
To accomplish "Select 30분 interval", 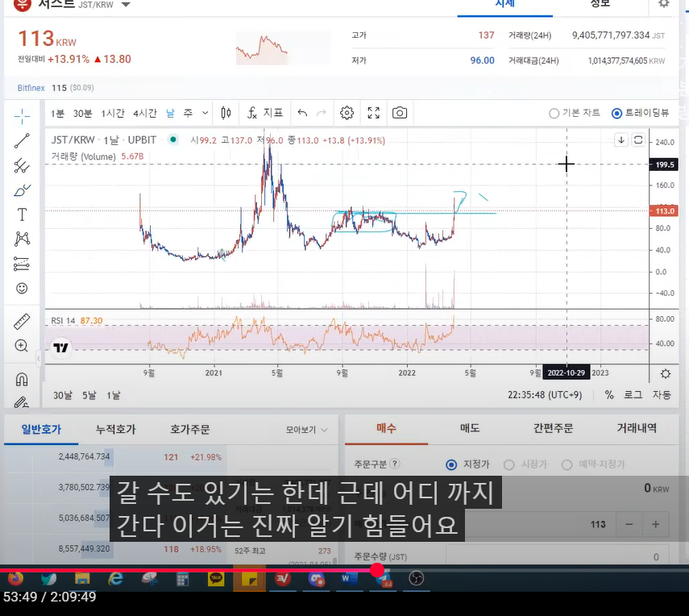I will pyautogui.click(x=82, y=114).
